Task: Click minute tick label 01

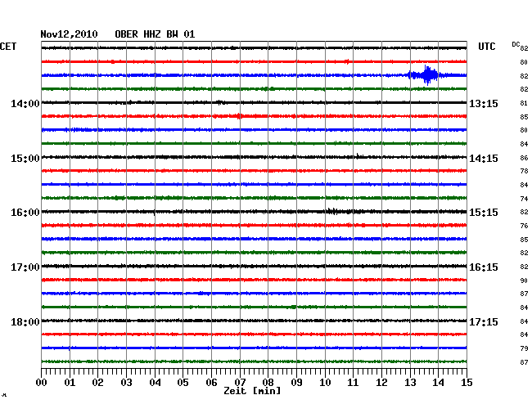Action: (70, 382)
